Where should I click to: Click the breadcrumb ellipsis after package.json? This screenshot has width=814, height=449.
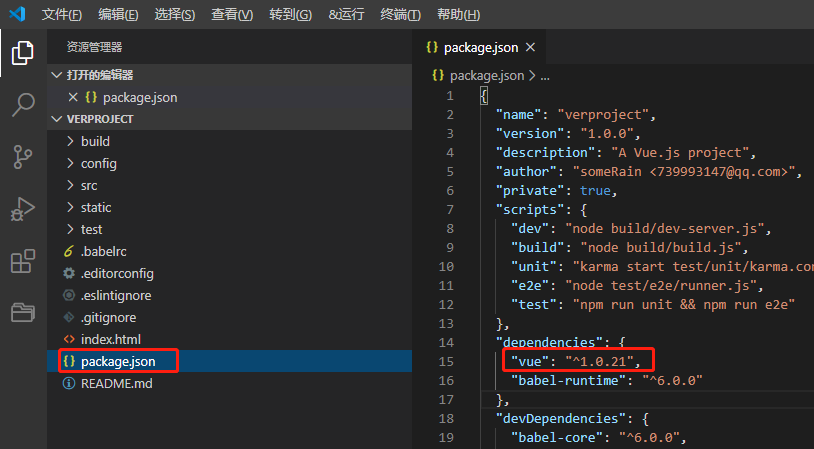[x=545, y=76]
